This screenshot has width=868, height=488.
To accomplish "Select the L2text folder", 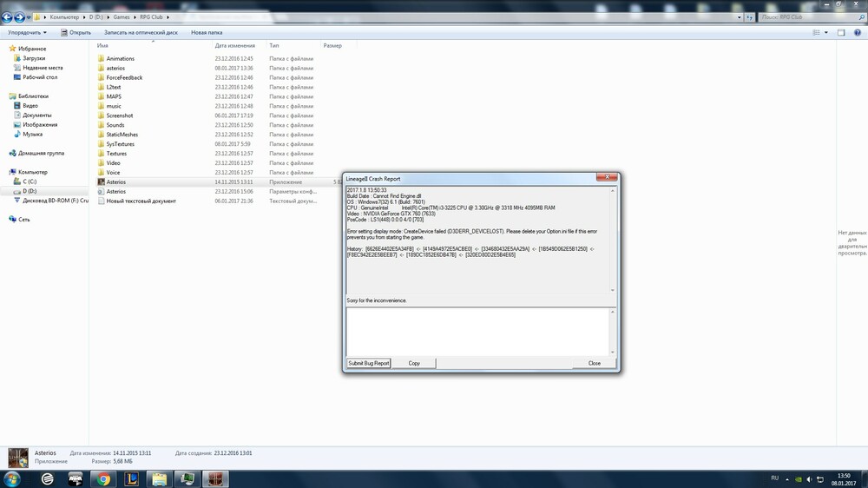I will (x=113, y=87).
